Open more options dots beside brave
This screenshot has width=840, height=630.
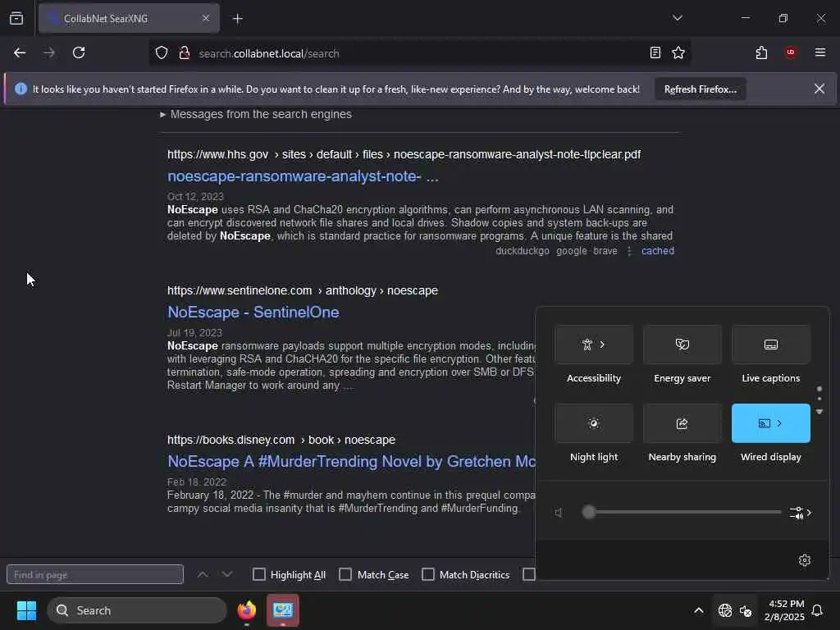[x=629, y=251]
